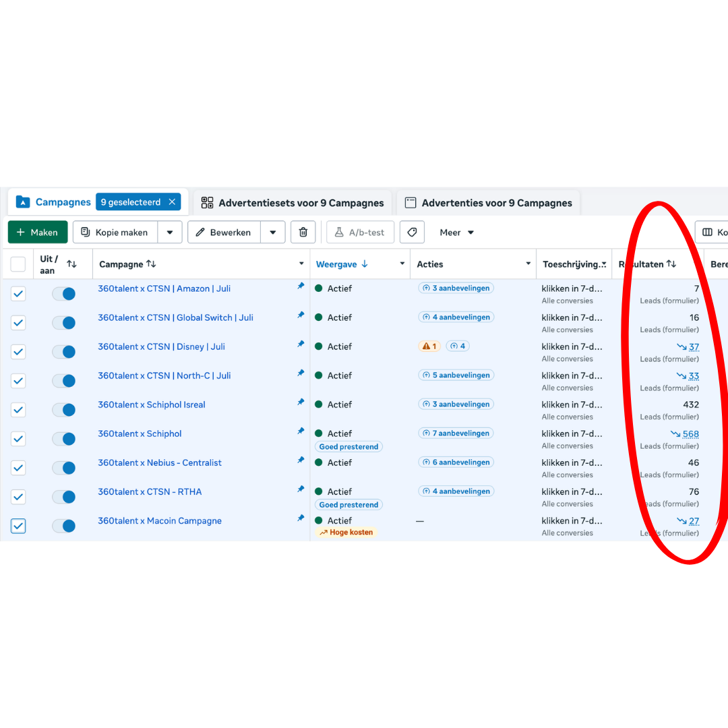Click the partially visible Kolommen button
This screenshot has height=728, width=728.
click(x=712, y=232)
